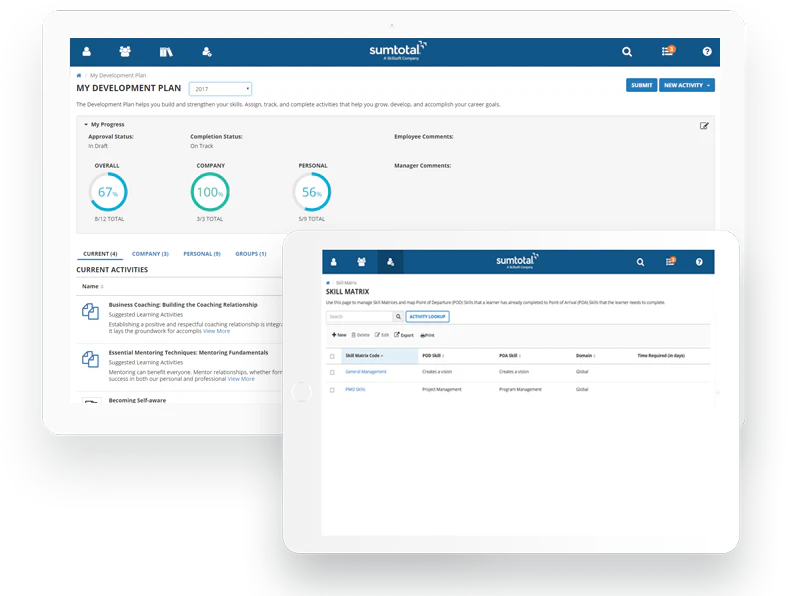Screen dimensions: 788x596
Task: Click the Business Coaching activity icon
Action: tap(90, 312)
